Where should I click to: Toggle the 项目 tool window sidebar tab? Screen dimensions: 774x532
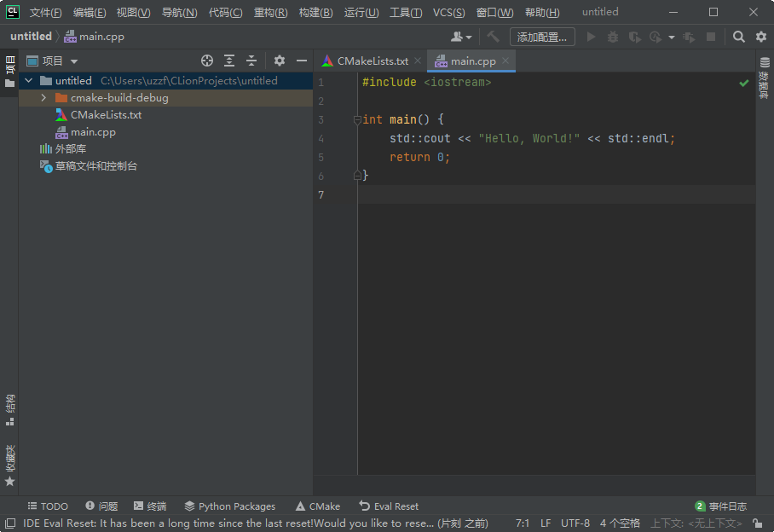9,72
